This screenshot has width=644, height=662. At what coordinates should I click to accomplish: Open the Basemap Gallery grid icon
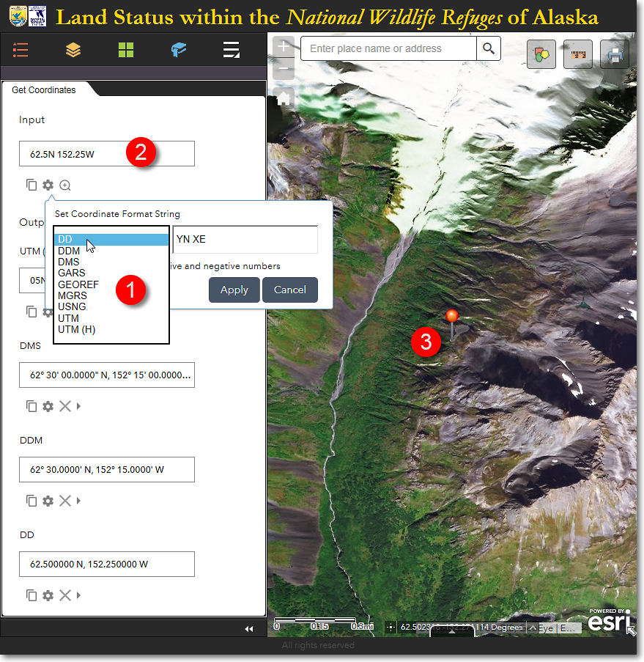pos(126,50)
